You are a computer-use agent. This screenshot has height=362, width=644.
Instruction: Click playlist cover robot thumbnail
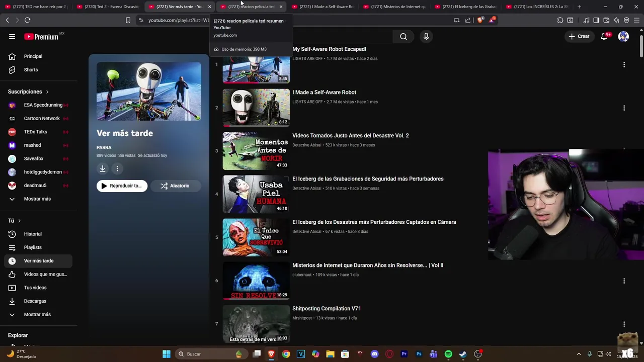click(x=149, y=91)
